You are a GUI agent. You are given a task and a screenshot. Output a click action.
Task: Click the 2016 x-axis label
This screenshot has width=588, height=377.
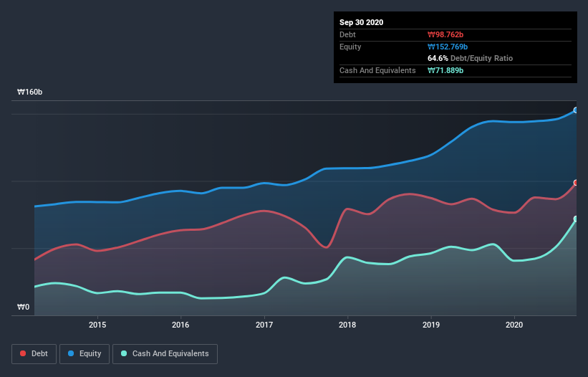(x=180, y=325)
